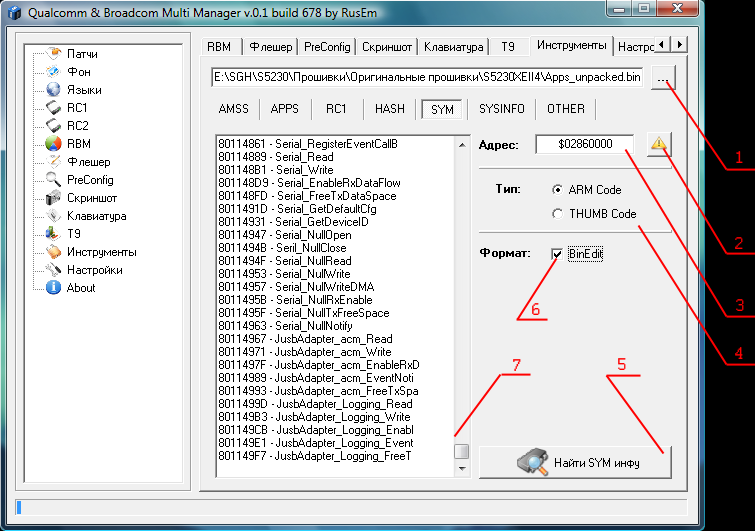Open file browser with the ellipsis button

point(665,77)
